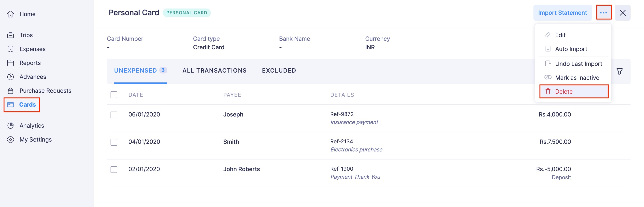Switch to the All Transactions tab
This screenshot has width=644, height=207.
tap(214, 71)
